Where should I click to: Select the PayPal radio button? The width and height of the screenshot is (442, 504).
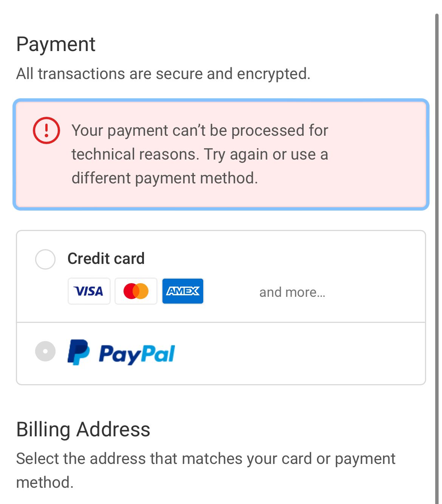[x=45, y=352]
